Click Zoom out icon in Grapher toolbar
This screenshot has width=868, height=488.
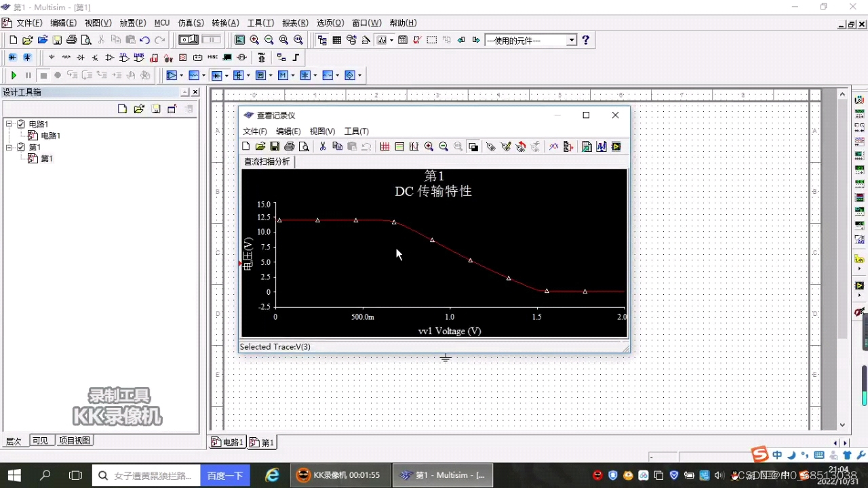click(x=443, y=146)
